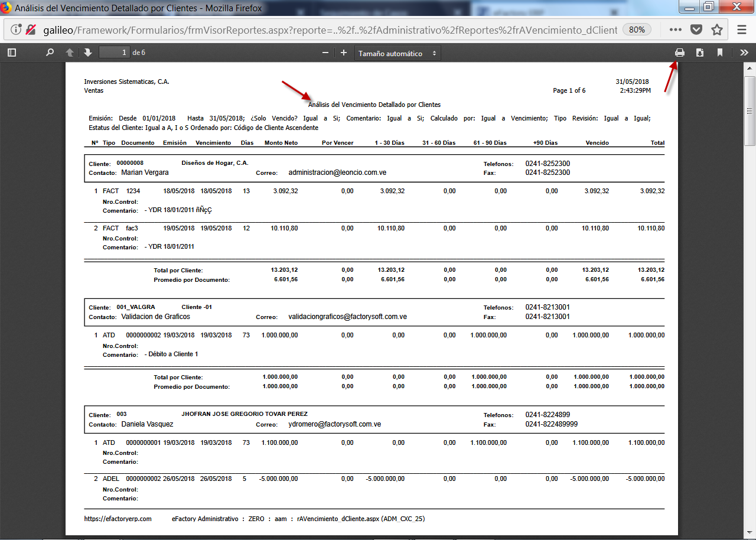Click email administracion@leoncio.com.ve
The height and width of the screenshot is (540, 756).
(337, 173)
